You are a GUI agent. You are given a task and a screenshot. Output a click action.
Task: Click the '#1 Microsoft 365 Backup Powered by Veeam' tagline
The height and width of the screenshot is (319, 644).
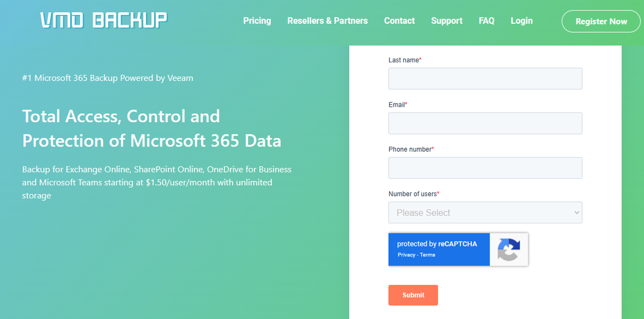pyautogui.click(x=108, y=78)
